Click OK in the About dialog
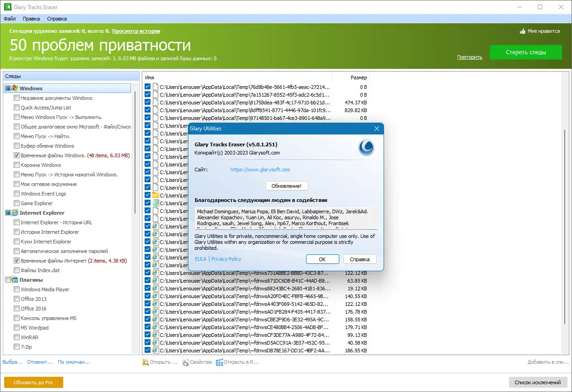Image resolution: width=572 pixels, height=392 pixels. (x=322, y=259)
